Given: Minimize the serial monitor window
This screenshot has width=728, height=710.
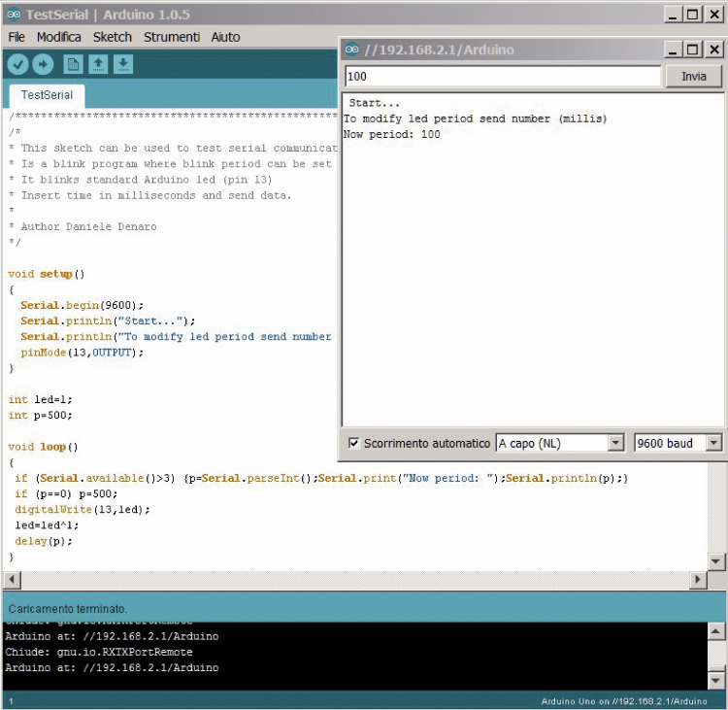Looking at the screenshot, I should [673, 50].
